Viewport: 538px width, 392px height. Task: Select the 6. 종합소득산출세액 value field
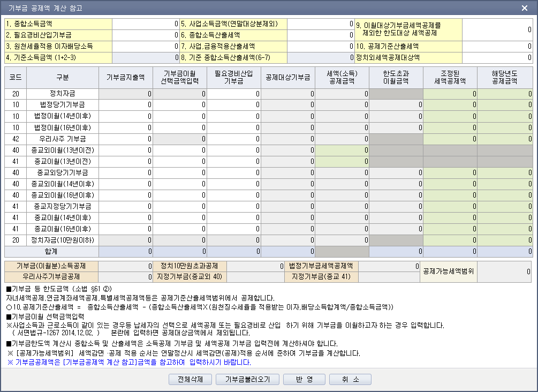pyautogui.click(x=320, y=35)
